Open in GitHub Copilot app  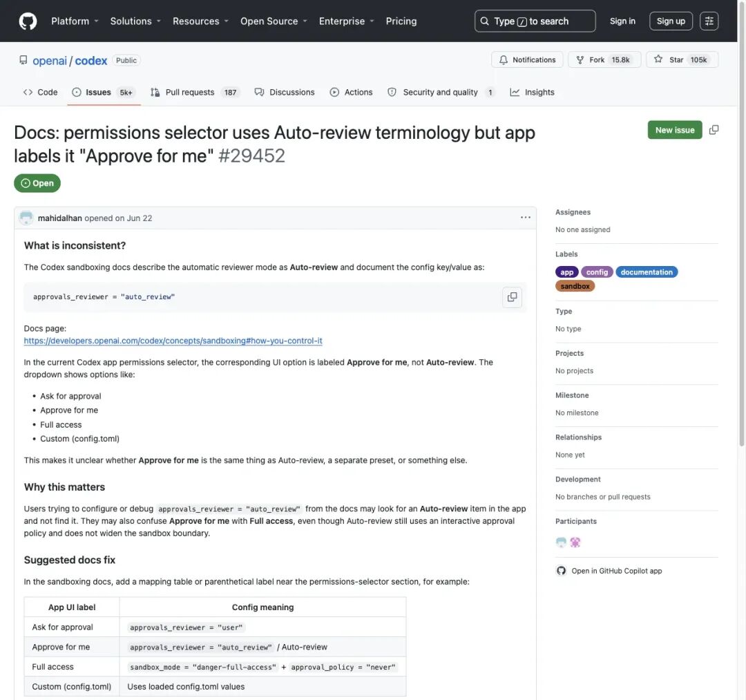(609, 571)
